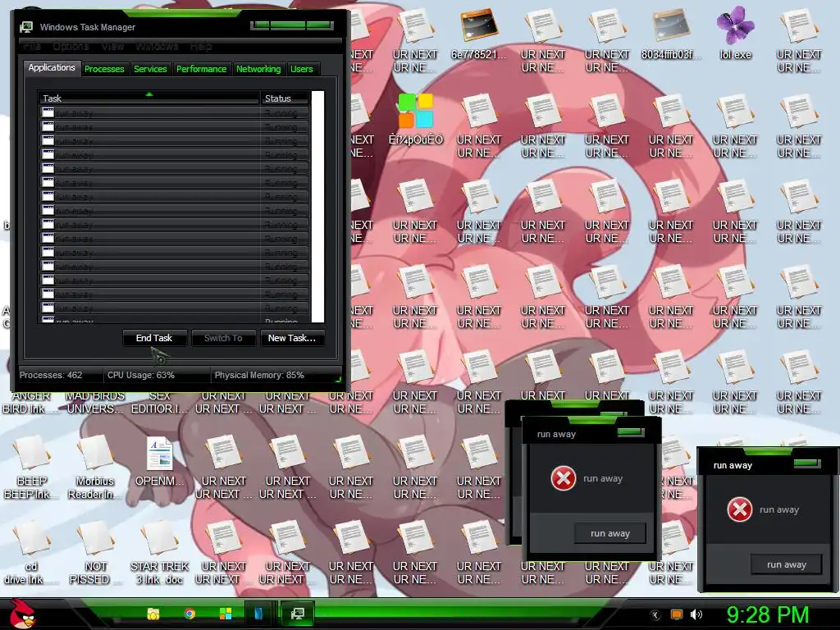The width and height of the screenshot is (840, 630).
Task: Click the Physical Memory: 85% status entry
Action: [259, 375]
